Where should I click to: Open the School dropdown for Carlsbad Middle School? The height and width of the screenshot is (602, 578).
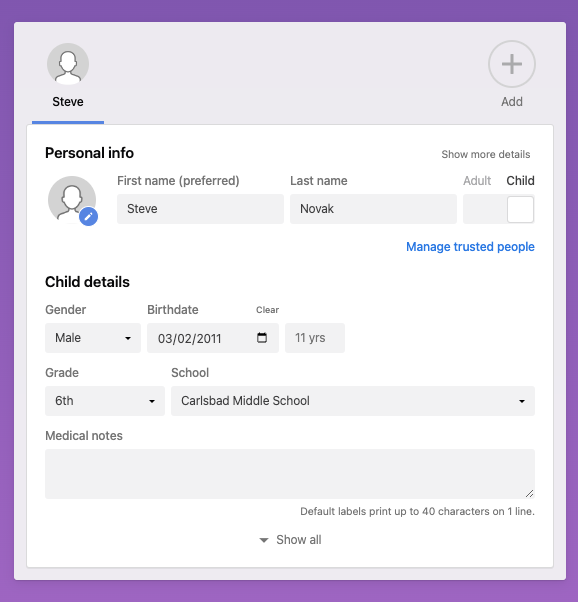point(353,401)
